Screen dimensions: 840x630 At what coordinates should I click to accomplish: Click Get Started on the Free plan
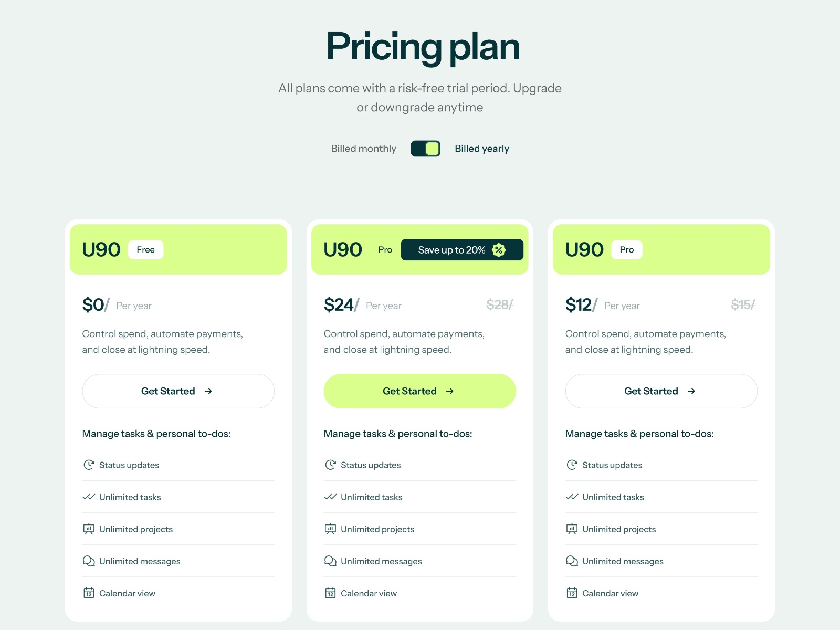[x=178, y=391]
